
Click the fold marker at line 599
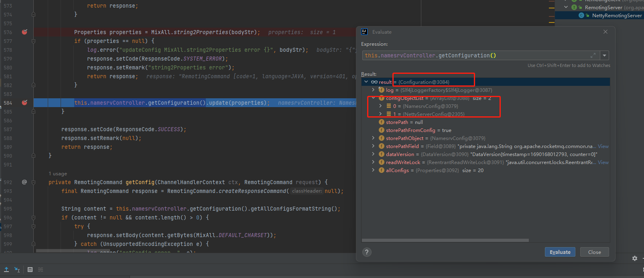[33, 244]
